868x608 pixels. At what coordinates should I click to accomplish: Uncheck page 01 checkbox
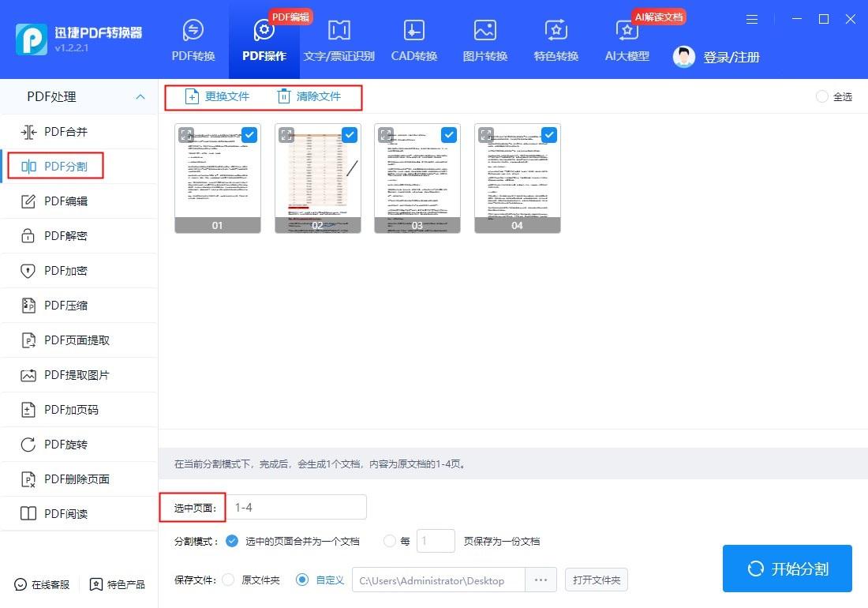(249, 134)
